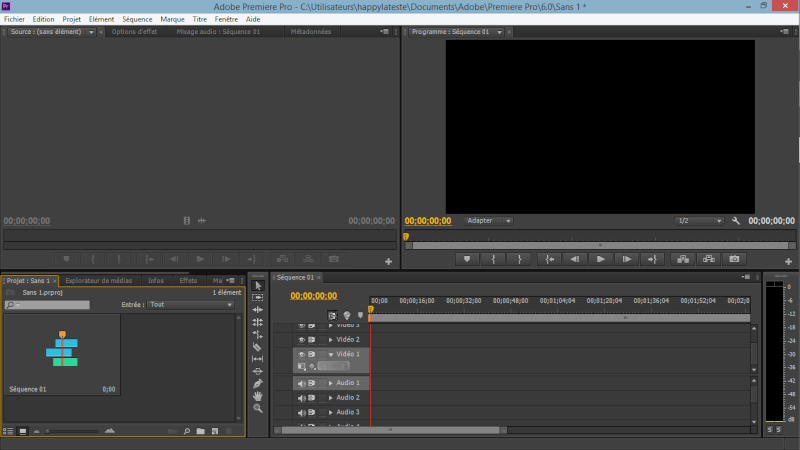Open the 1/2 playback resolution dropdown

[699, 221]
